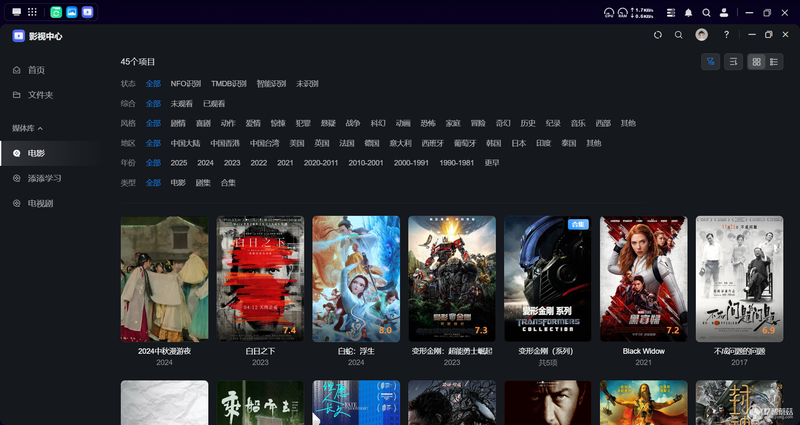
Task: Filter type by 合集
Action: [228, 183]
